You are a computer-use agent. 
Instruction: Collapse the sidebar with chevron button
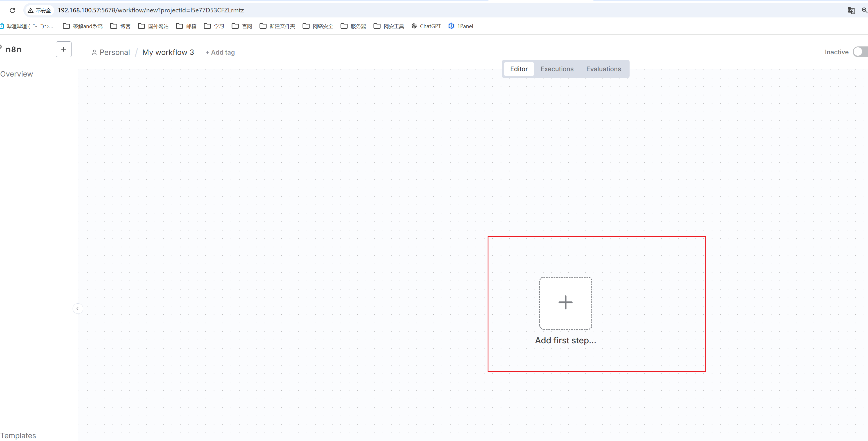pos(77,308)
